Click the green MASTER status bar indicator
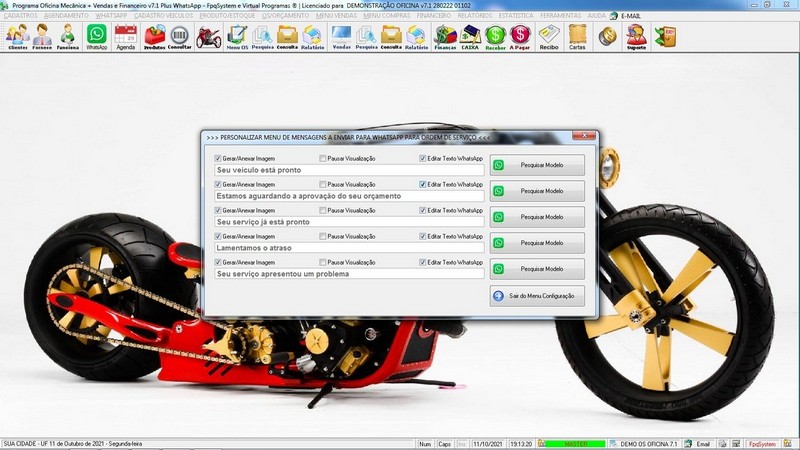Image resolution: width=800 pixels, height=450 pixels. point(576,444)
